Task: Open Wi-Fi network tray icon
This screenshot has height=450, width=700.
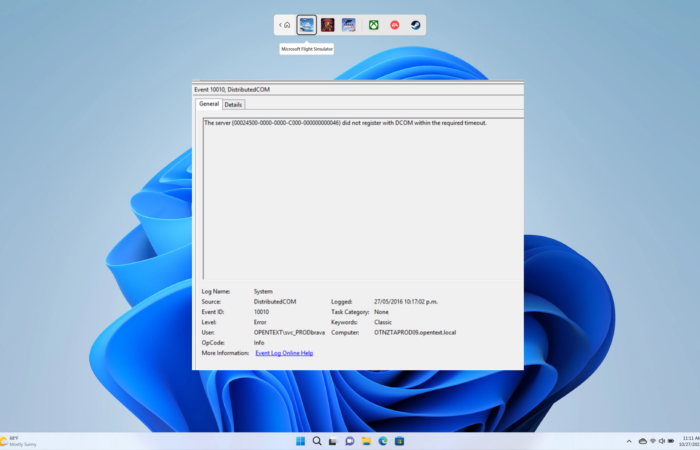Action: [x=653, y=441]
